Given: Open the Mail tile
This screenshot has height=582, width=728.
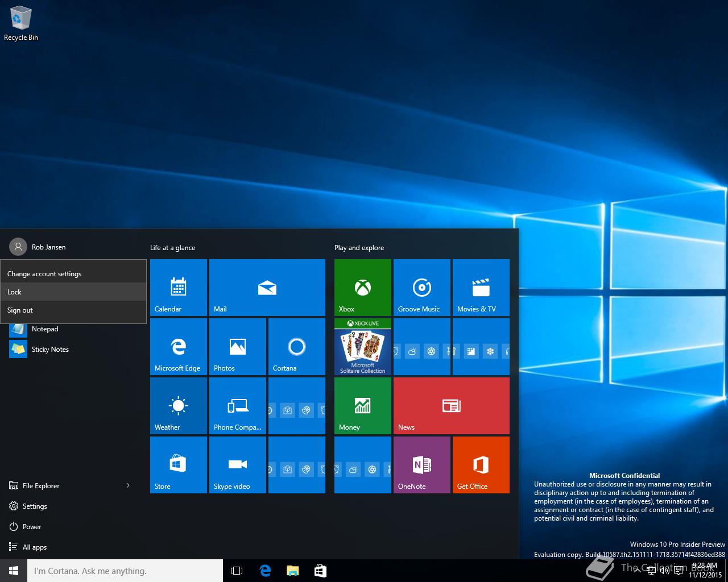Looking at the screenshot, I should click(x=267, y=288).
